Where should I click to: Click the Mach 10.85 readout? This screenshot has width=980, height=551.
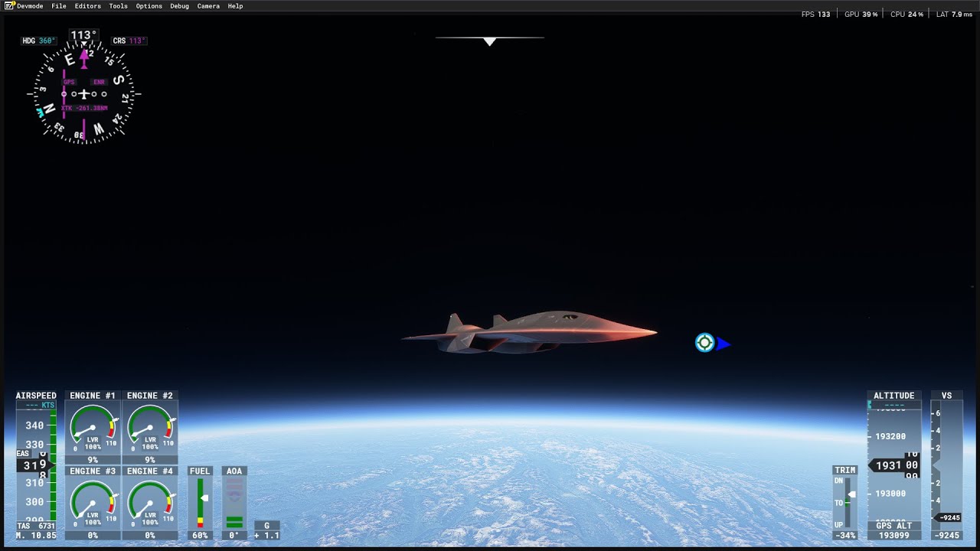pos(36,535)
